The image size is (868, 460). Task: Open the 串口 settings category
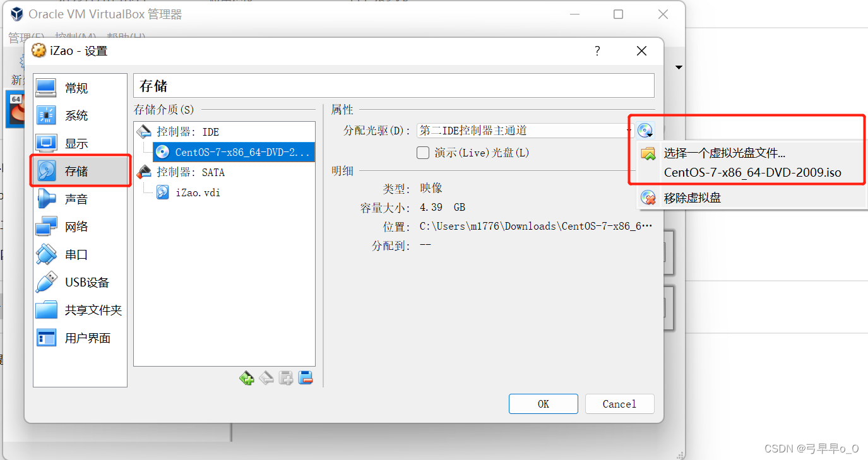point(80,255)
